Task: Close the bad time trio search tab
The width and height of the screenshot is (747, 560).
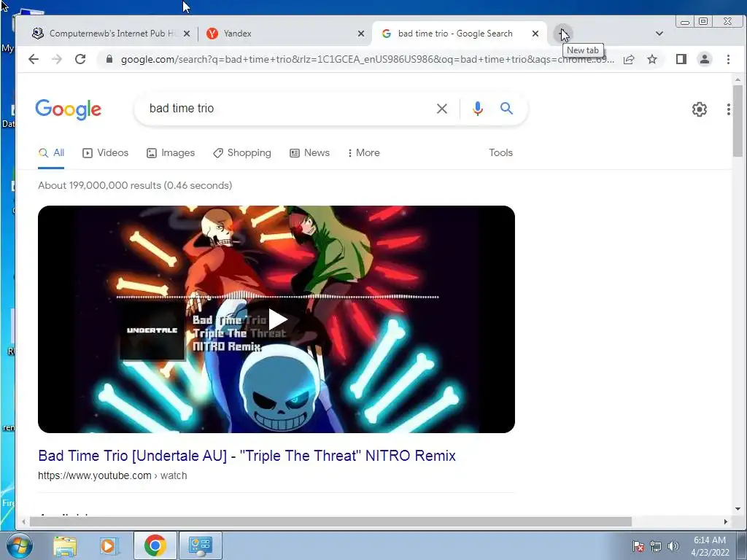Action: (x=535, y=34)
